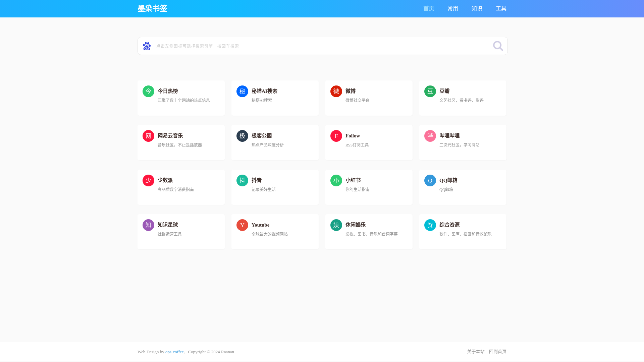
Task: Open the 网易云音乐 title link
Action: [170, 136]
